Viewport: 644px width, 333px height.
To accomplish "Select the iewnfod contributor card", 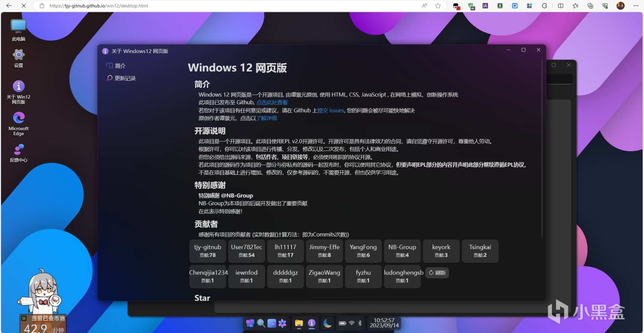I will 246,276.
